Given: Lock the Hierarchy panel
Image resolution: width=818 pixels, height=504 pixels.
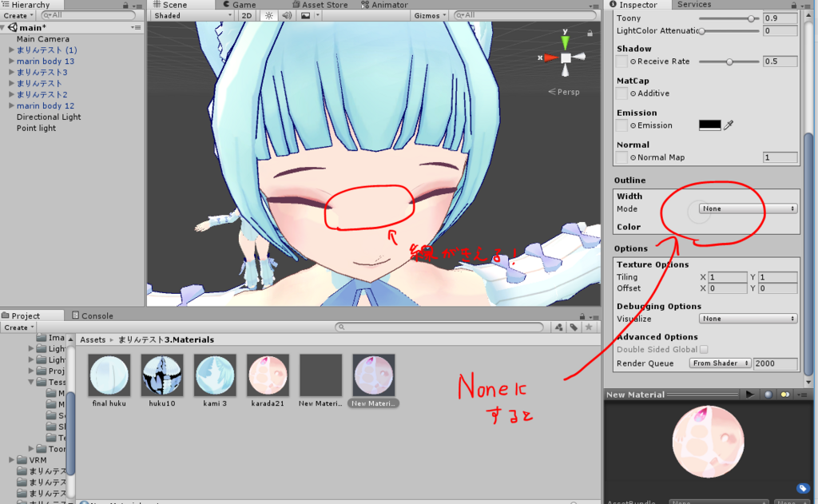Looking at the screenshot, I should coord(125,6).
